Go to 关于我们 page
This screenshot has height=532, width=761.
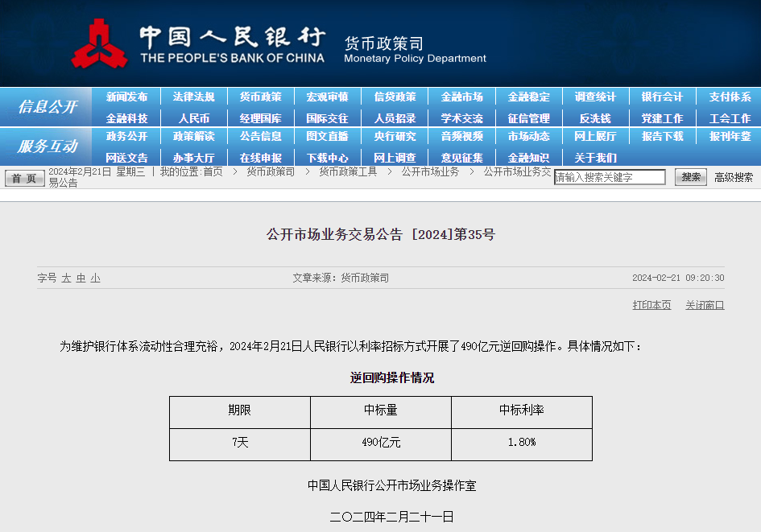click(595, 158)
